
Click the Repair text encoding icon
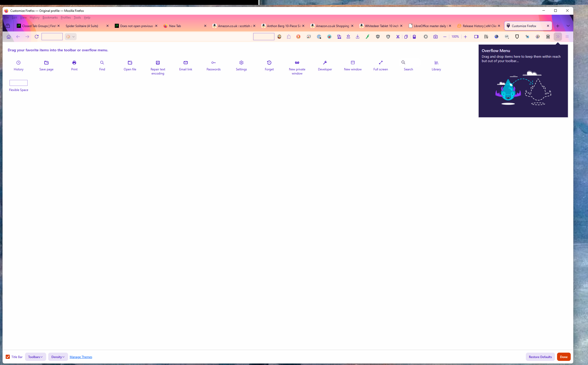(158, 63)
